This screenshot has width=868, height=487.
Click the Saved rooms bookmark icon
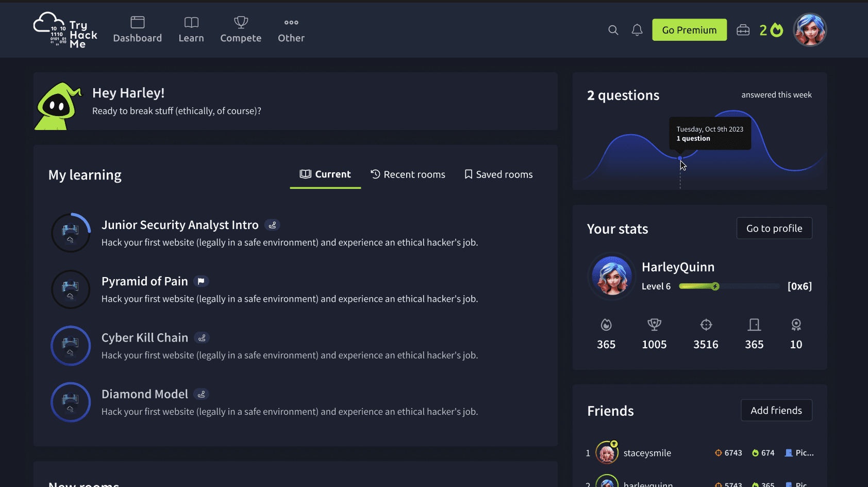point(469,174)
